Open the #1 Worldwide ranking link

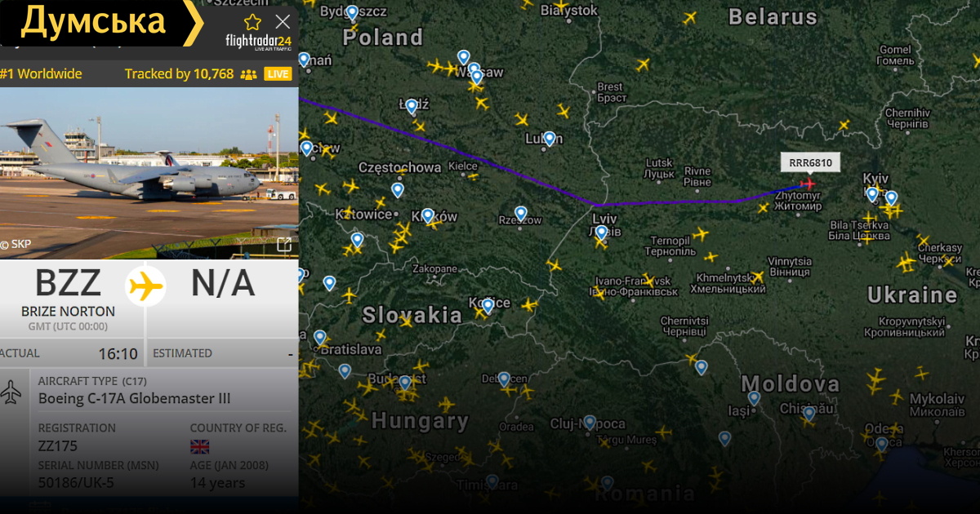(41, 74)
